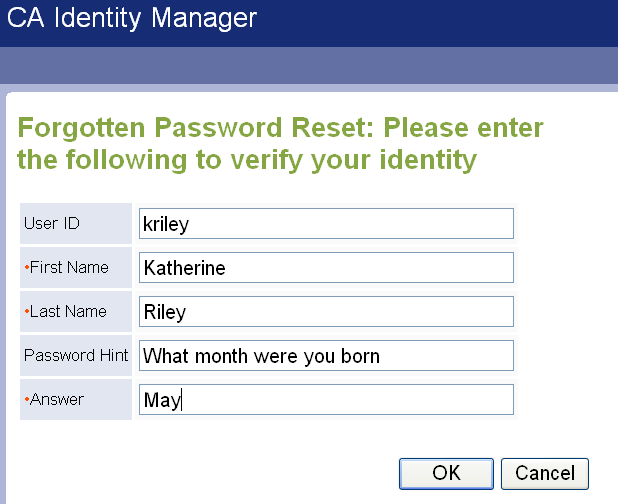Click the User ID label
The height and width of the screenshot is (504, 618).
(x=51, y=223)
